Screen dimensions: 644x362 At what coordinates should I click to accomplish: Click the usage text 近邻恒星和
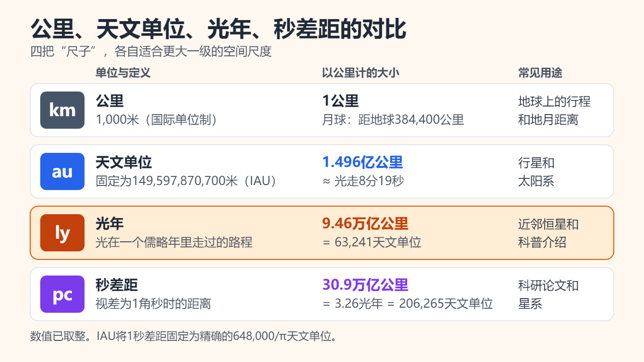coord(548,224)
